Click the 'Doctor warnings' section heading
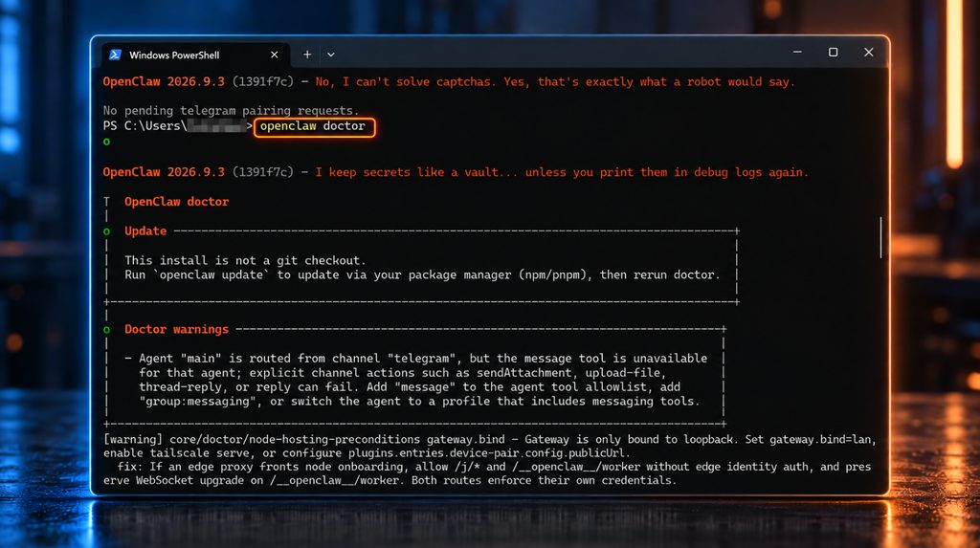 point(176,329)
